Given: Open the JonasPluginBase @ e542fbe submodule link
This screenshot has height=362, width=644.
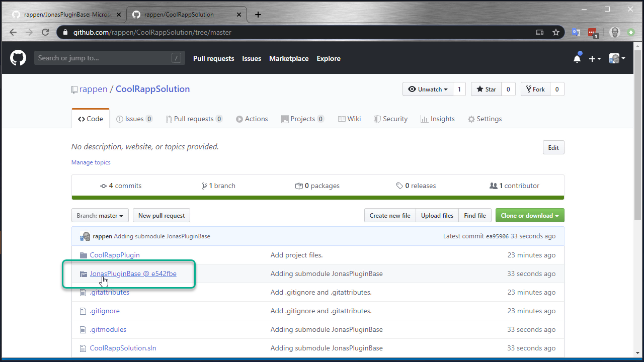Looking at the screenshot, I should 133,274.
